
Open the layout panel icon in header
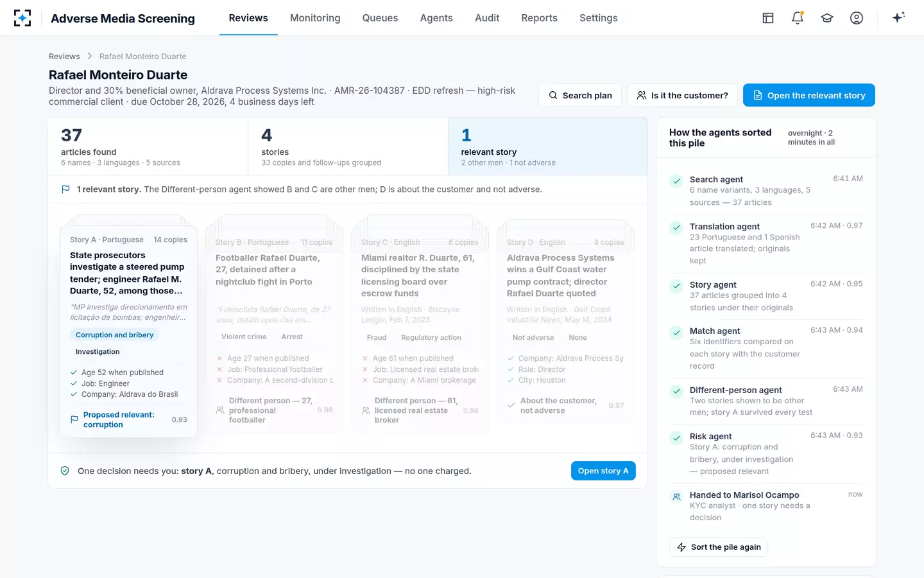[x=768, y=18]
